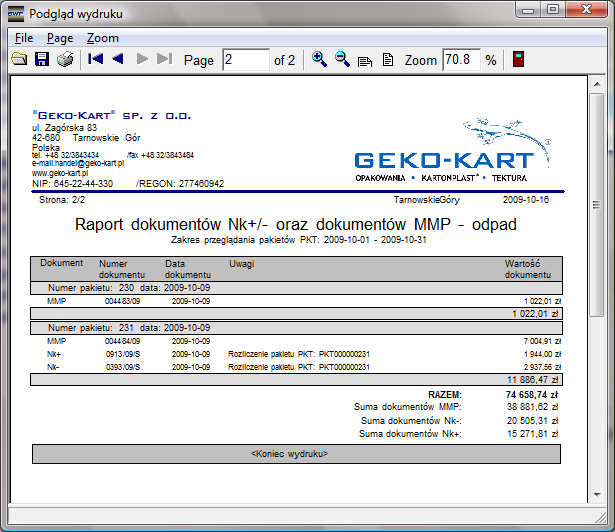Jump to the last page
Screen dimensions: 615x532
pyautogui.click(x=165, y=60)
